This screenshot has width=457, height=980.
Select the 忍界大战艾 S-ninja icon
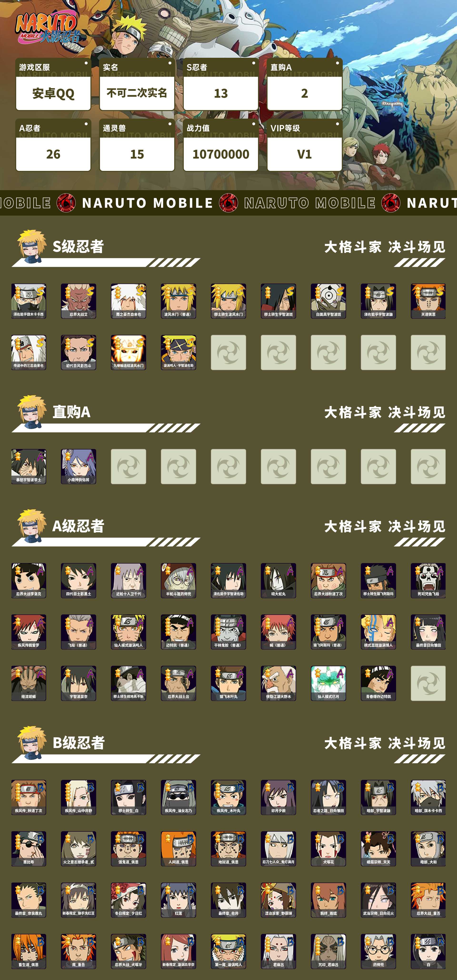tap(79, 301)
